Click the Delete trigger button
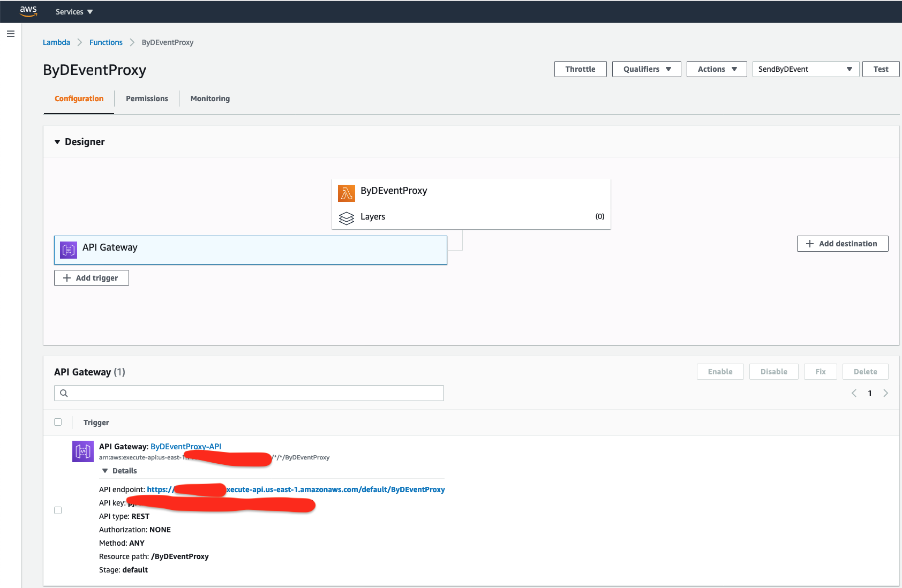This screenshot has height=588, width=902. tap(865, 372)
